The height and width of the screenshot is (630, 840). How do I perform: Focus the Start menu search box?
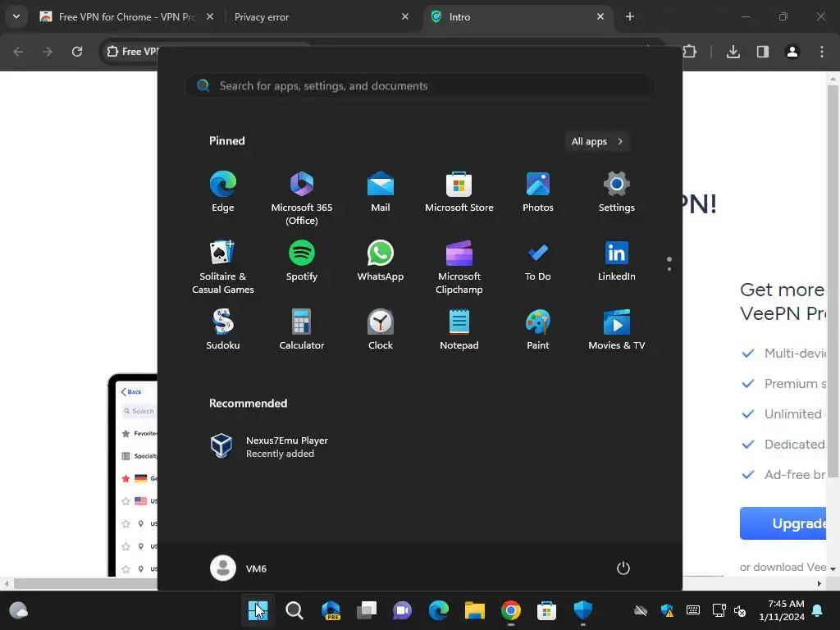click(420, 85)
